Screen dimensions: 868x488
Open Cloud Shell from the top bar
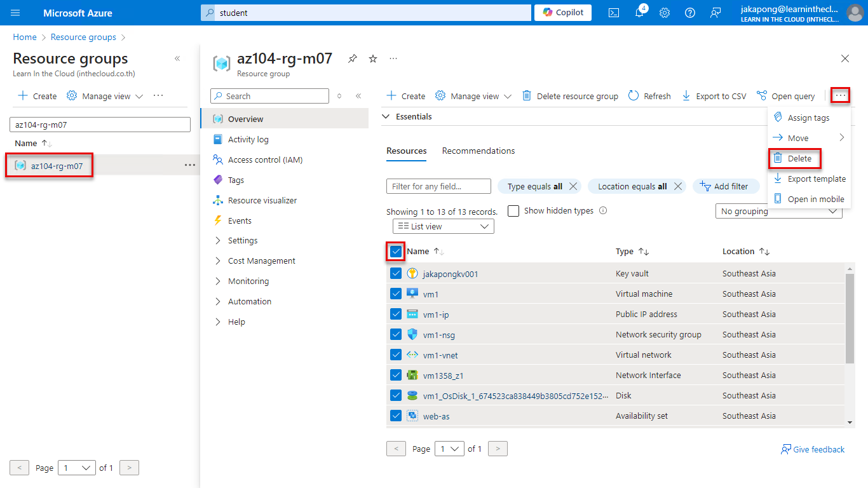point(614,13)
